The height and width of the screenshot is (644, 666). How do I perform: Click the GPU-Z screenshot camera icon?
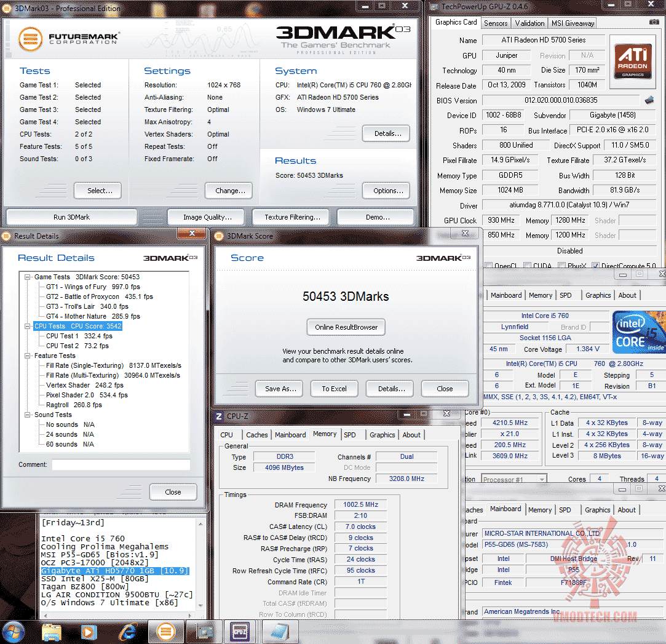point(654,22)
